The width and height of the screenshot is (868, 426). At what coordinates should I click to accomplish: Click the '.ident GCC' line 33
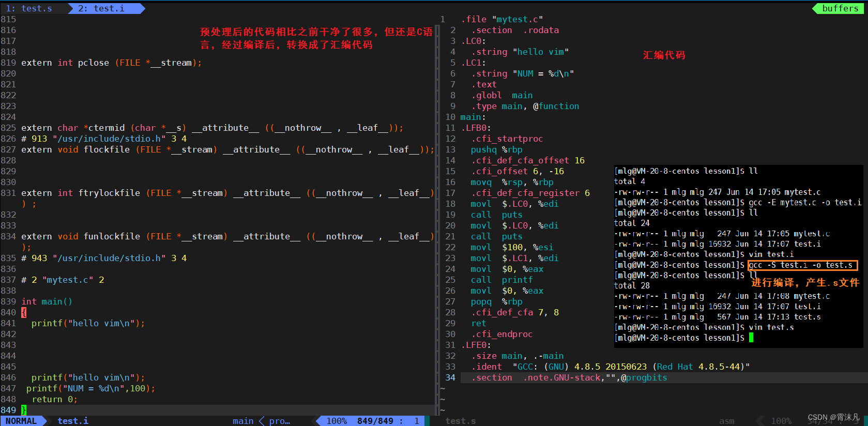(x=610, y=367)
